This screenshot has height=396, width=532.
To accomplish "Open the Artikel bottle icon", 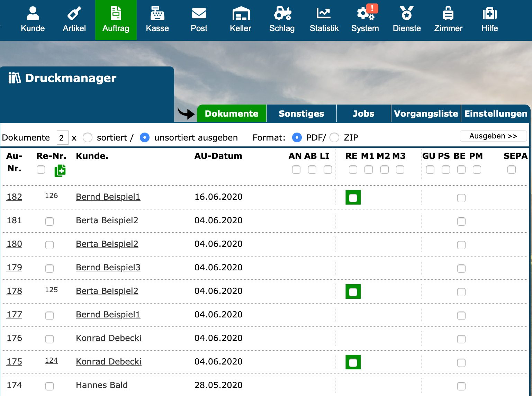I will [74, 14].
